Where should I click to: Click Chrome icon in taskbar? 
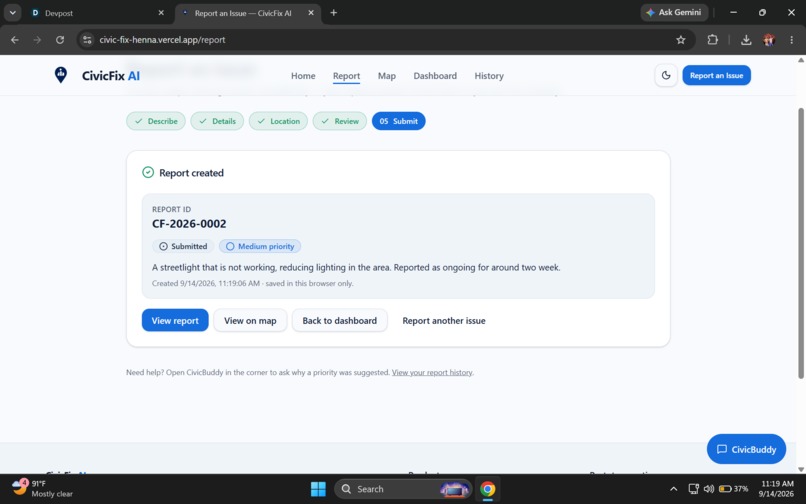487,489
